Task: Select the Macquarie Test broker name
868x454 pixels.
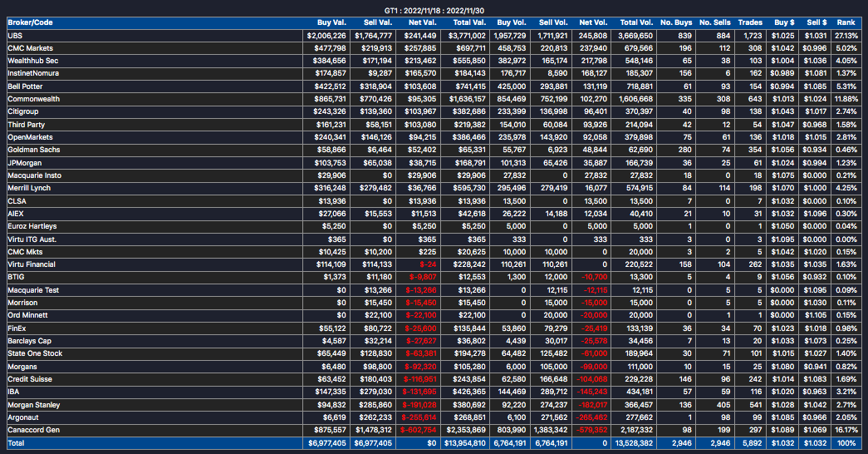Action: 33,290
